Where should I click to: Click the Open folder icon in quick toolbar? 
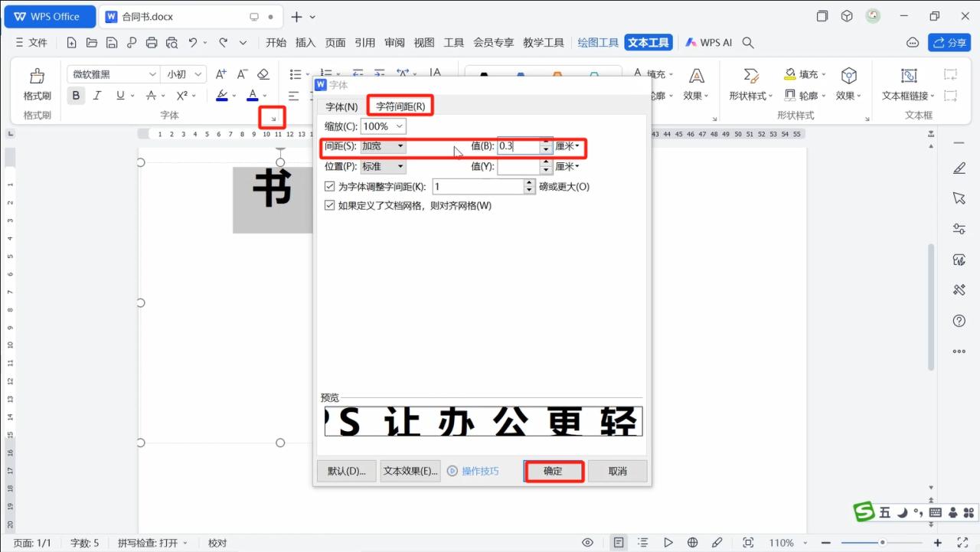click(92, 43)
